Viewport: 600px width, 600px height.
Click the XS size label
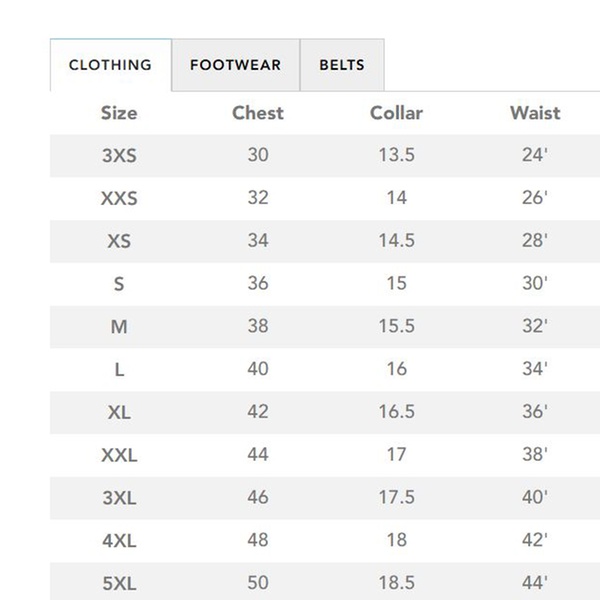119,241
